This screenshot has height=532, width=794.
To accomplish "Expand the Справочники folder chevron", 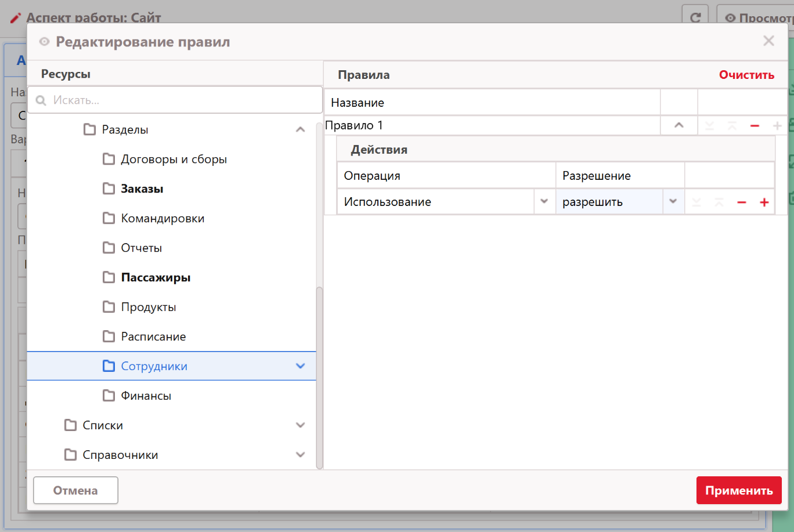I will pyautogui.click(x=300, y=455).
